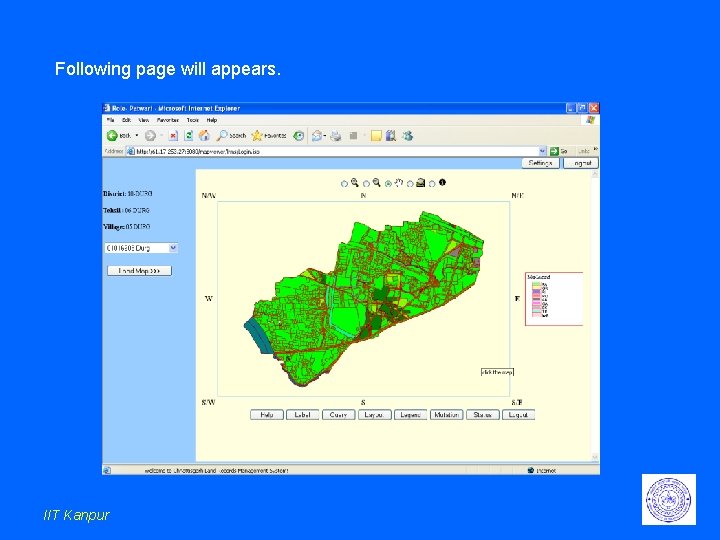Pan map using S/E compass label
The height and width of the screenshot is (540, 720).
[517, 402]
